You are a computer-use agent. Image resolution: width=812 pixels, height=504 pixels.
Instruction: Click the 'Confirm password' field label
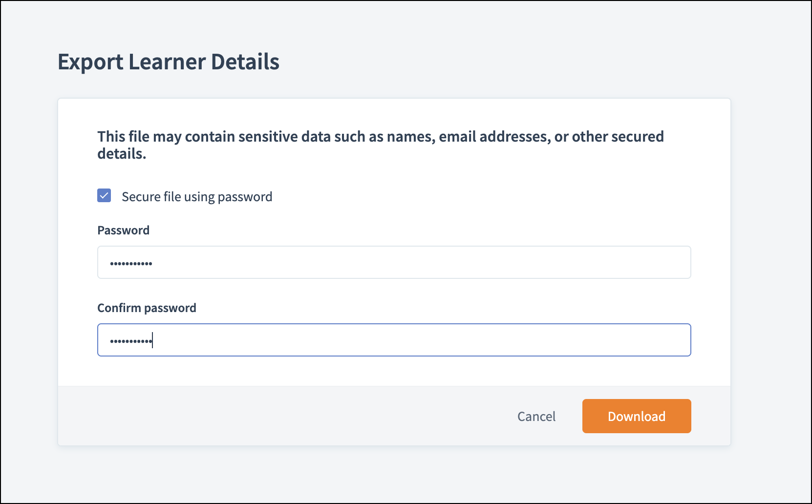(x=147, y=308)
